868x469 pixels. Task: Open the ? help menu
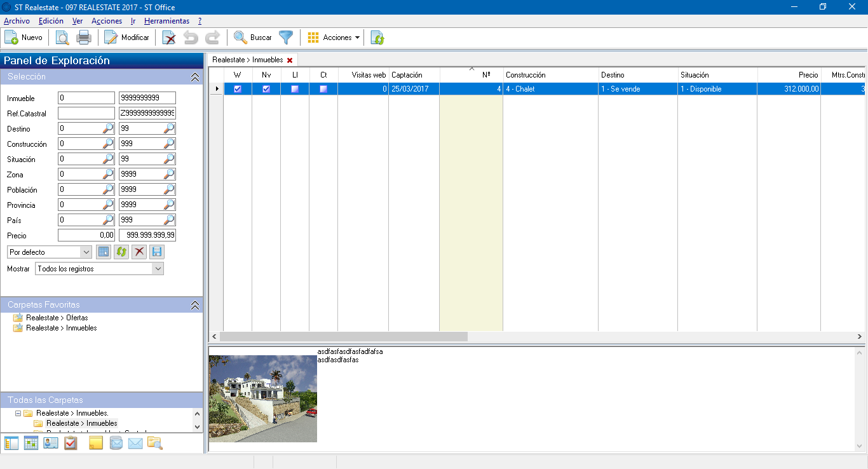200,21
